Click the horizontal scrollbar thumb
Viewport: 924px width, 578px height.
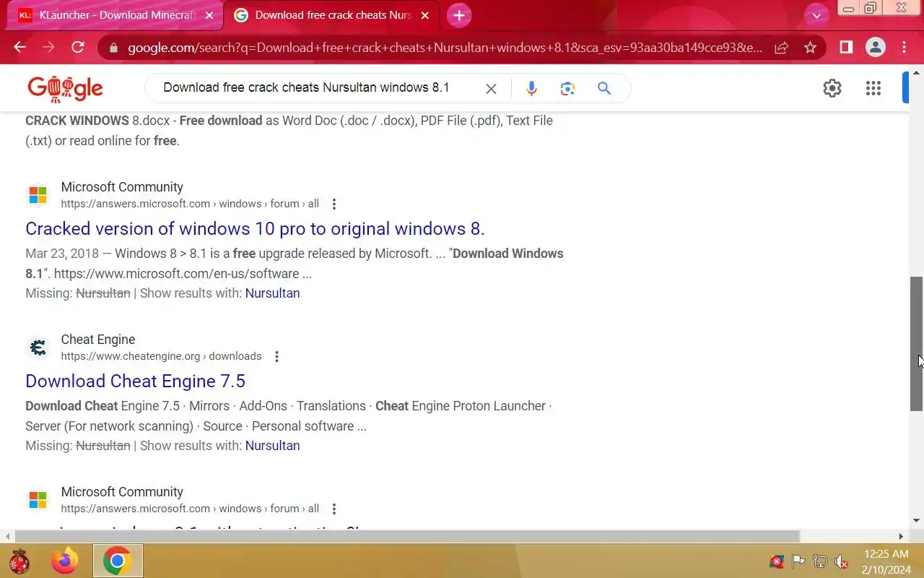(x=408, y=536)
